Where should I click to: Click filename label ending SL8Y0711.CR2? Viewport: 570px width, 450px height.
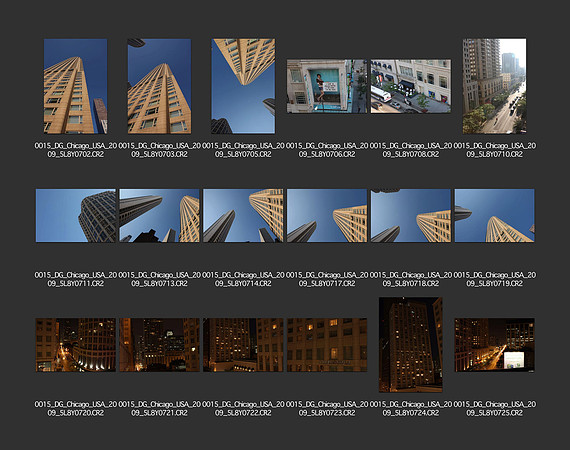pyautogui.click(x=76, y=279)
